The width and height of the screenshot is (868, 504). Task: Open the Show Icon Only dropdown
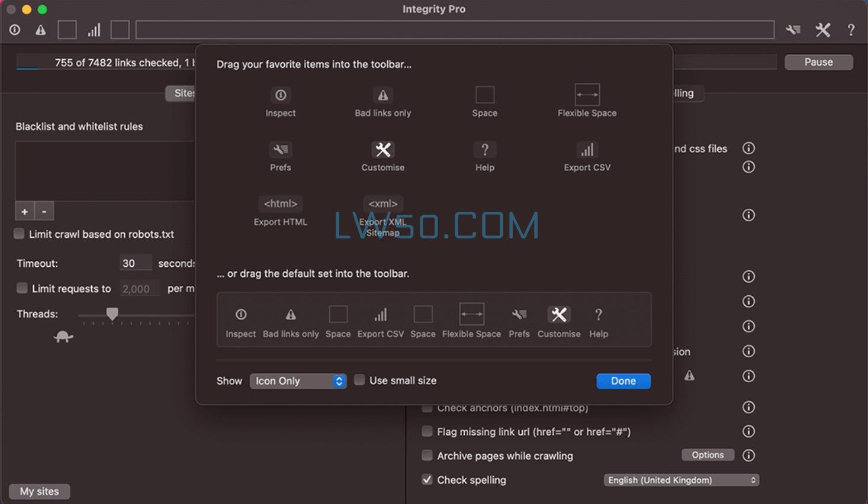(298, 381)
